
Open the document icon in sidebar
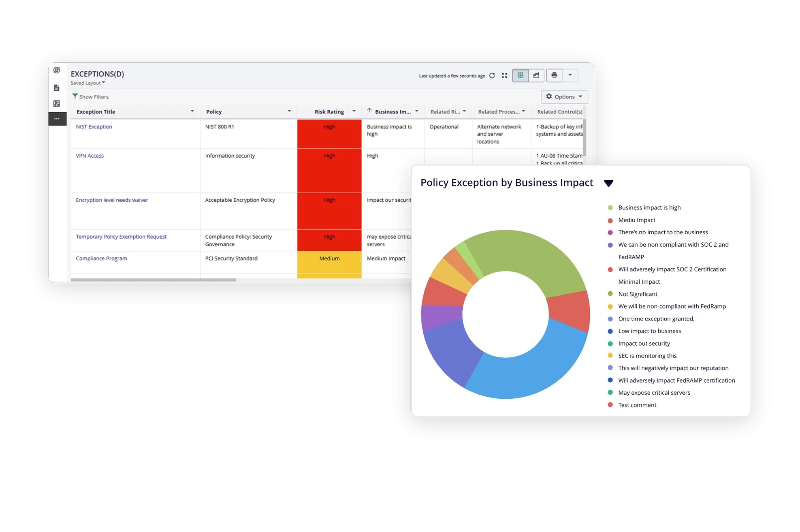57,88
